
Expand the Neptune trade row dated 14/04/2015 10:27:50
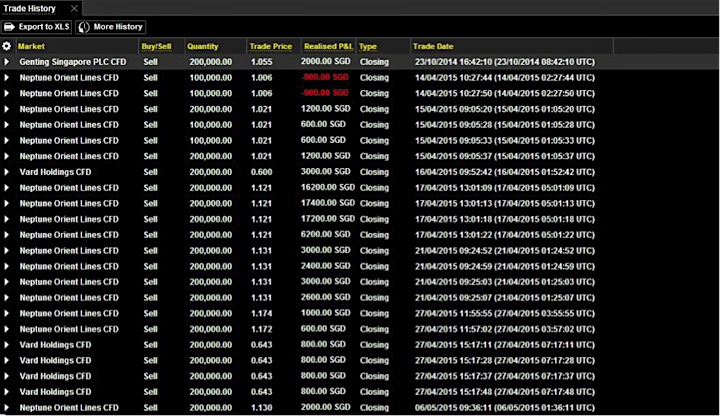pos(6,93)
